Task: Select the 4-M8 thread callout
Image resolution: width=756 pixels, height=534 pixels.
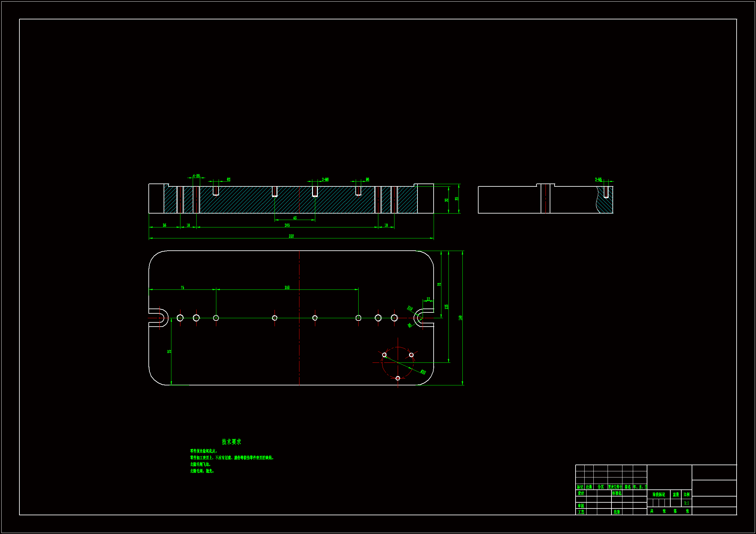Action: [196, 176]
